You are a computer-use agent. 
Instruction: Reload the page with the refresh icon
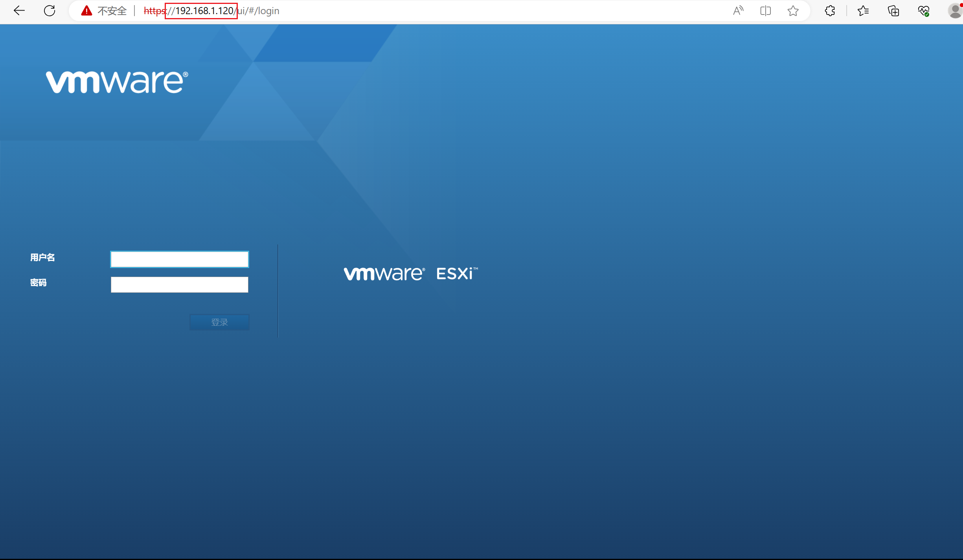(50, 11)
